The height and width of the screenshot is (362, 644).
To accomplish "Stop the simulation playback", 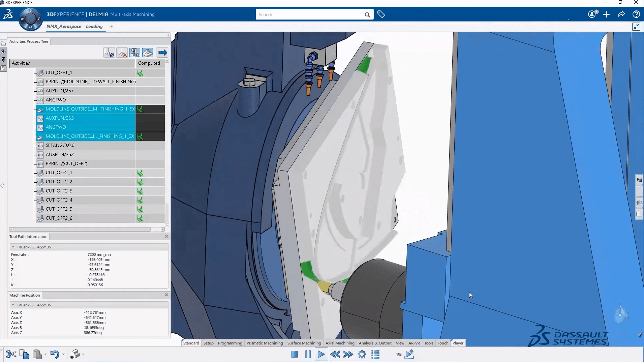I will pyautogui.click(x=295, y=354).
